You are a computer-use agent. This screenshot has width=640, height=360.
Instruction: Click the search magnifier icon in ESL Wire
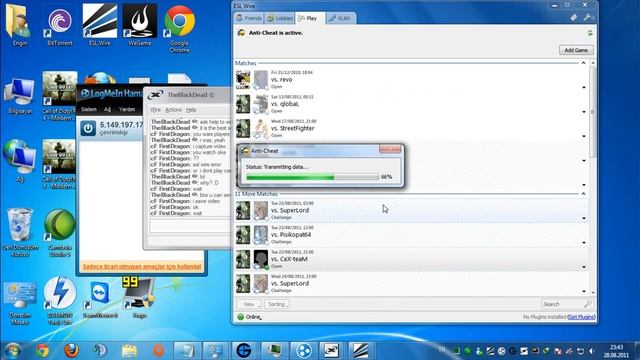pos(587,304)
